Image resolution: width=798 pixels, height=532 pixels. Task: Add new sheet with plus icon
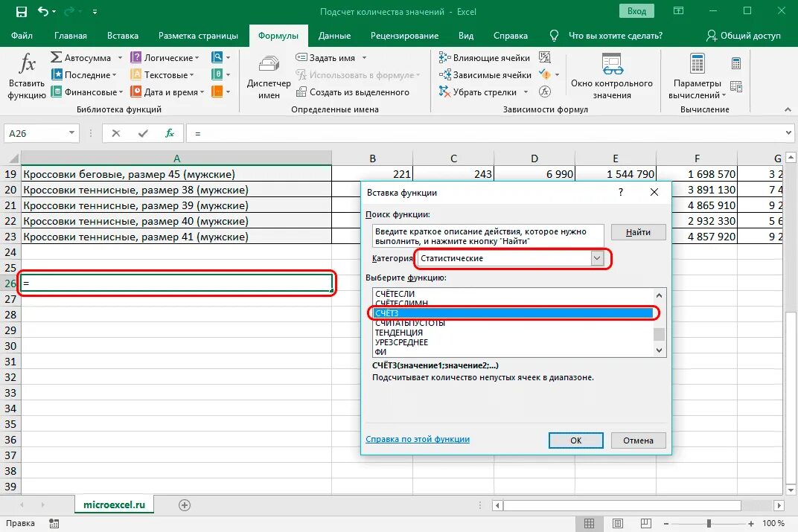point(185,505)
